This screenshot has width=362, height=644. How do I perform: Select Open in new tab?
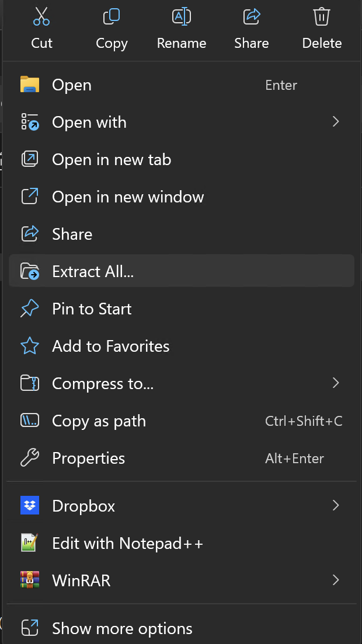point(181,159)
